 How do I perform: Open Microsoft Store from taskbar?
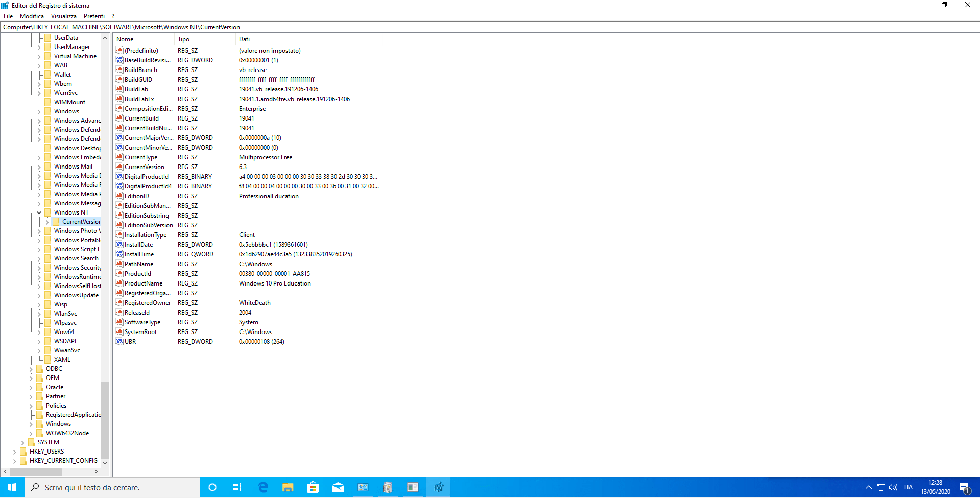[313, 487]
